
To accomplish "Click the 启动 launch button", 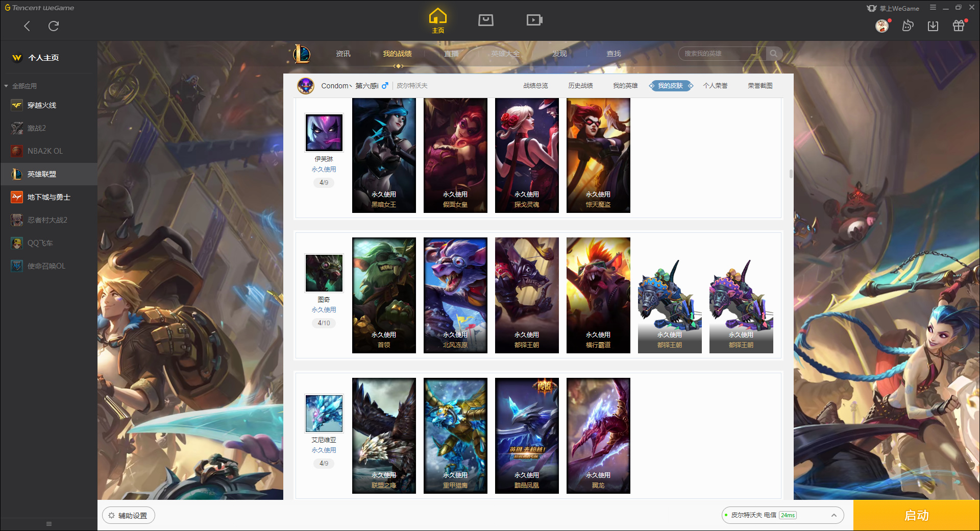I will click(x=916, y=515).
